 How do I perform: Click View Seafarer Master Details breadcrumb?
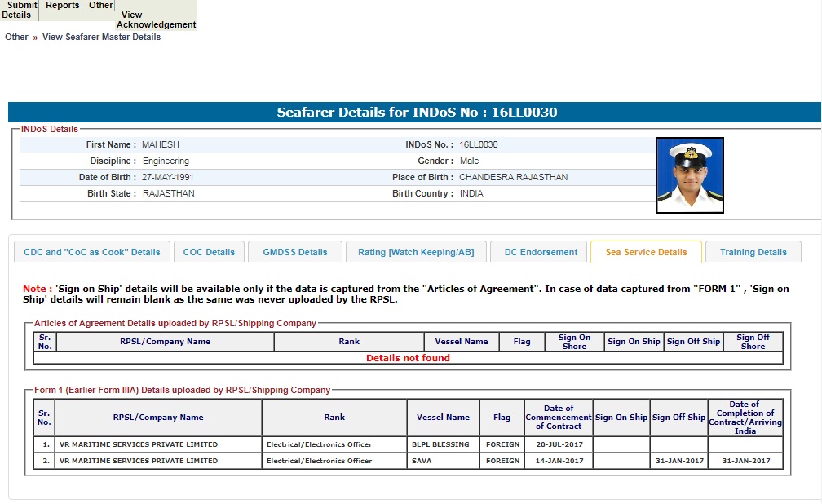[101, 37]
